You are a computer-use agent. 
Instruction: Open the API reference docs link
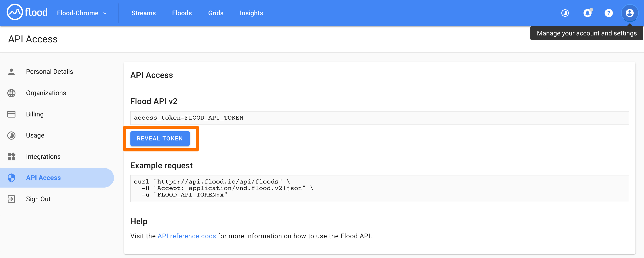point(186,236)
